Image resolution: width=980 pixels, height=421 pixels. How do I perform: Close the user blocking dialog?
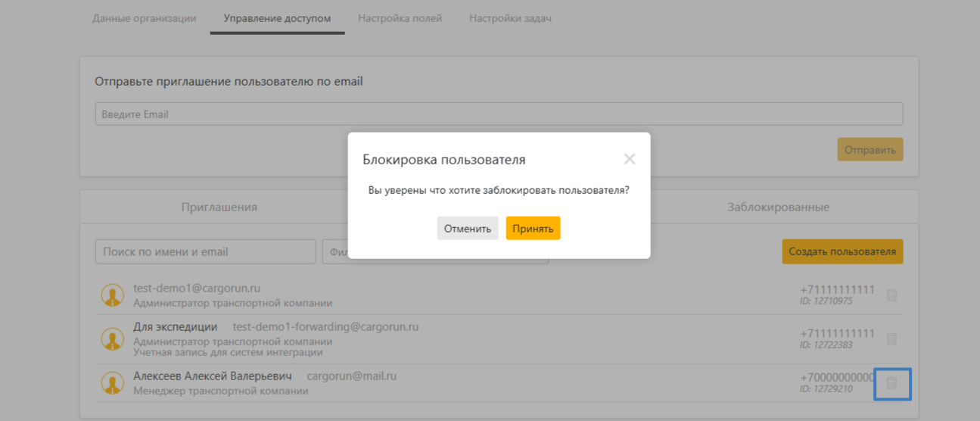tap(629, 159)
